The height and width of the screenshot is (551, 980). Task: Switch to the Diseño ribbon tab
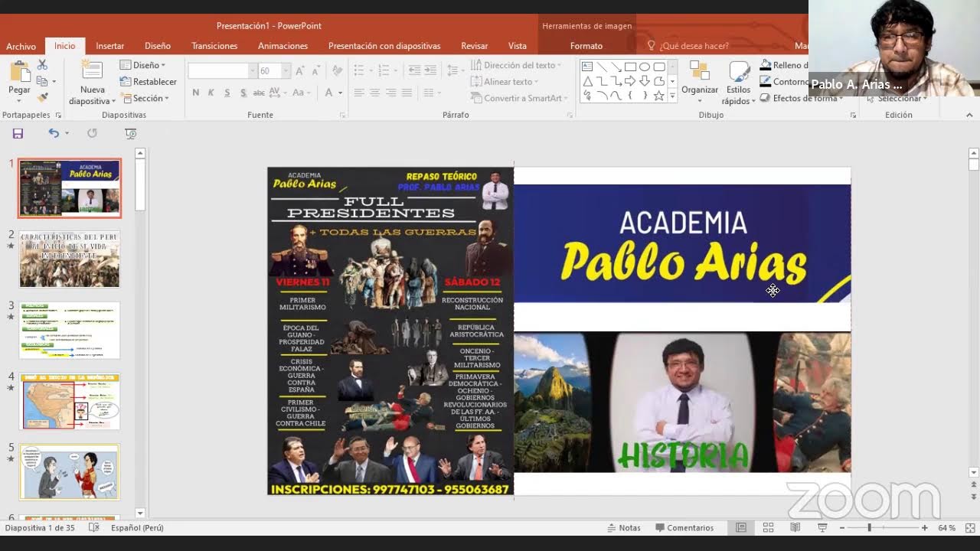pyautogui.click(x=158, y=46)
